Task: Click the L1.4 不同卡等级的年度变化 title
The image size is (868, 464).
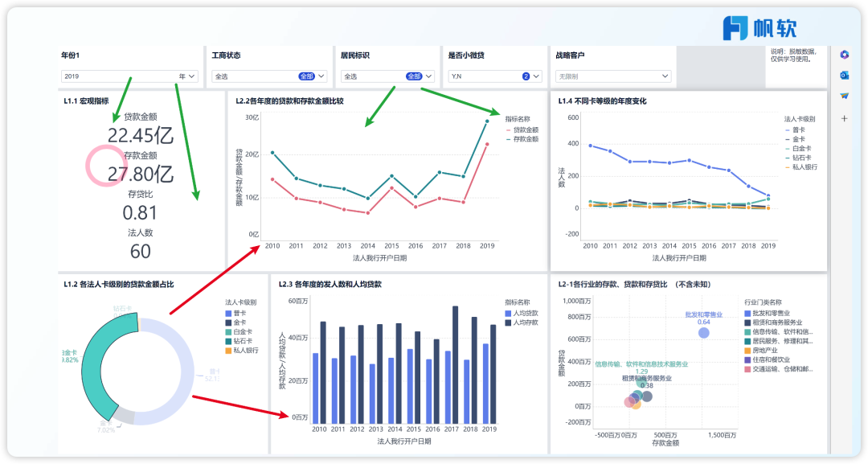Action: coord(602,101)
